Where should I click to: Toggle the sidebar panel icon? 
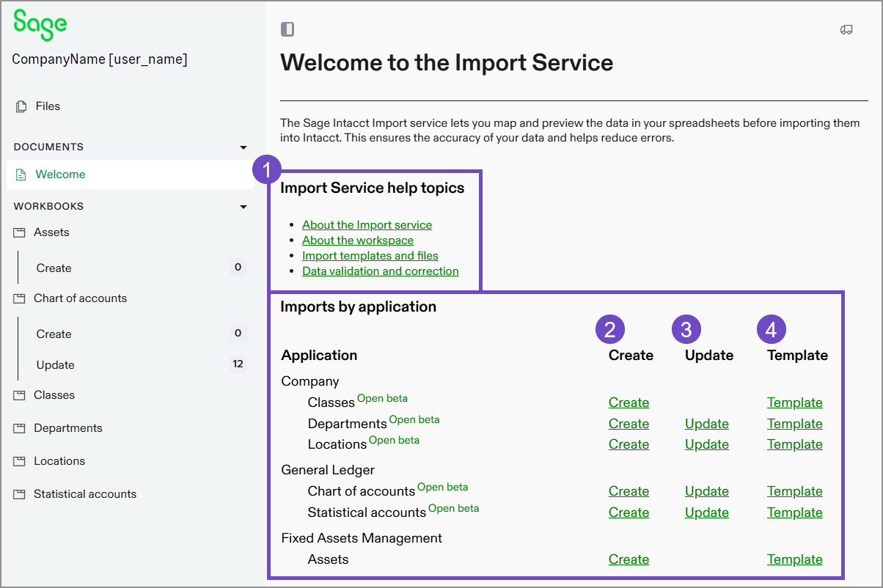287,29
